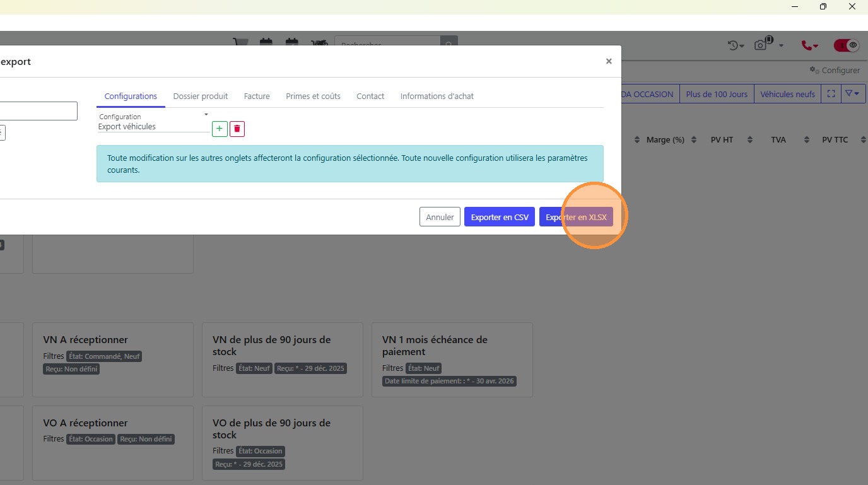Sort by the Marge (%) column header
This screenshot has height=485, width=868.
click(666, 139)
